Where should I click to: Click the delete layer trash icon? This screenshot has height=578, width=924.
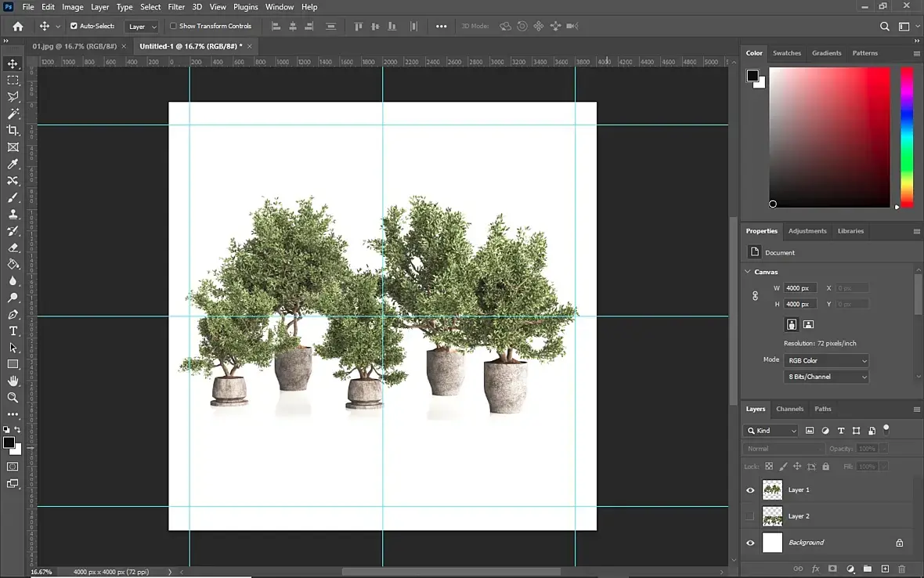coord(902,569)
